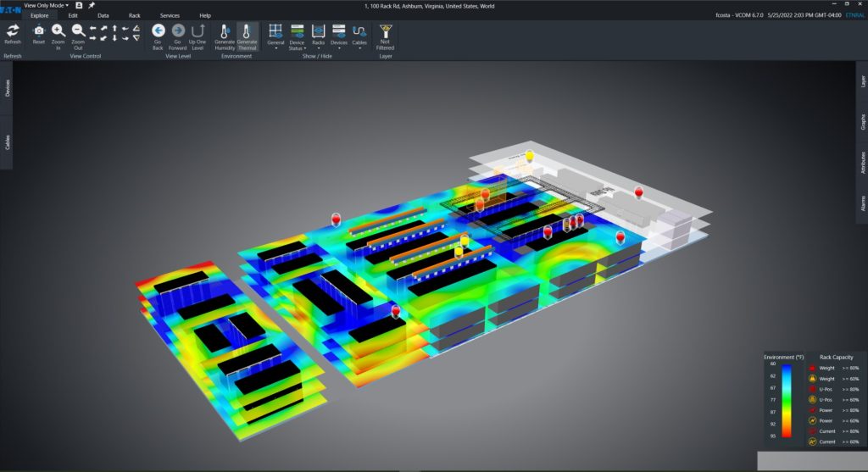Viewport: 868px width, 472px height.
Task: Open the Alarms side panel
Action: (x=863, y=203)
